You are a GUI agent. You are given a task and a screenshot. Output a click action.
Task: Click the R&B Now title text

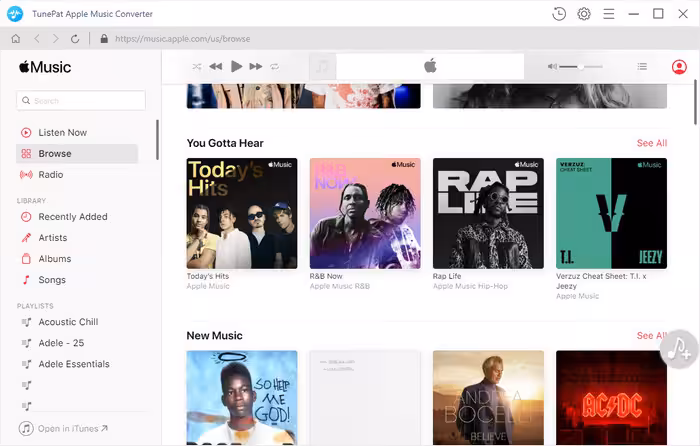(326, 276)
